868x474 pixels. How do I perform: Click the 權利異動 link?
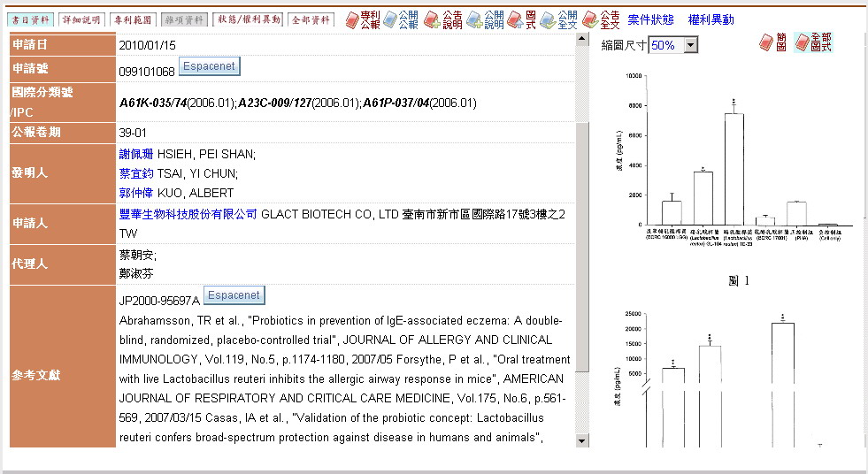tap(711, 19)
